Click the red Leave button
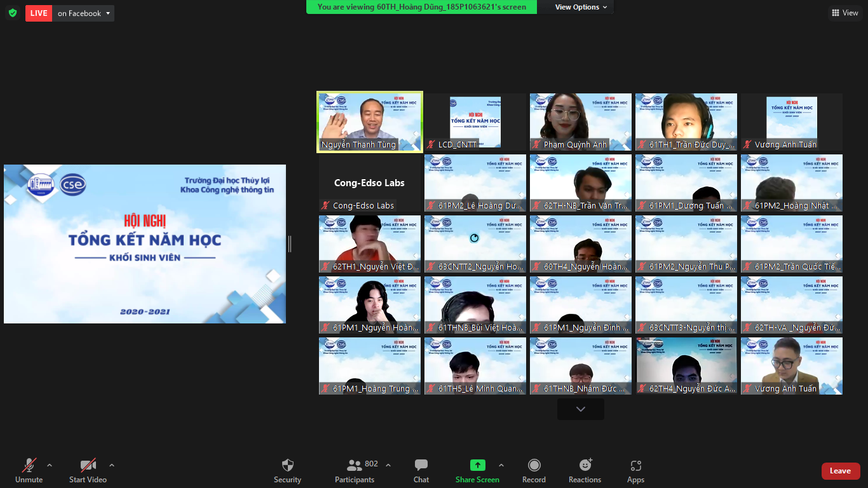The width and height of the screenshot is (868, 488). pos(840,471)
